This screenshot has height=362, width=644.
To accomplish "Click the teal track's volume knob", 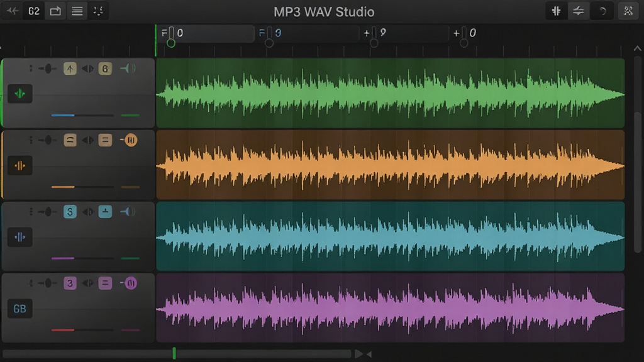I will [x=48, y=212].
